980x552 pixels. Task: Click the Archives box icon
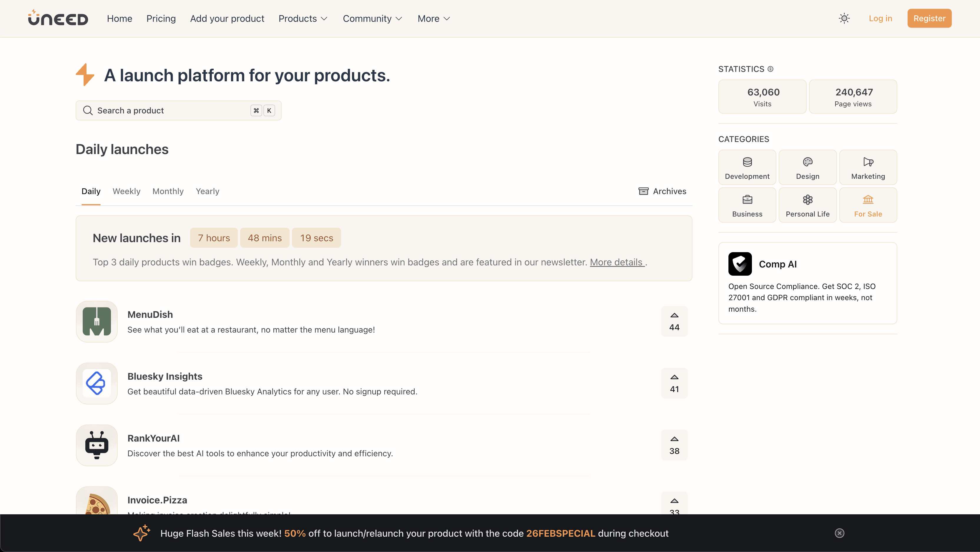[x=643, y=191]
